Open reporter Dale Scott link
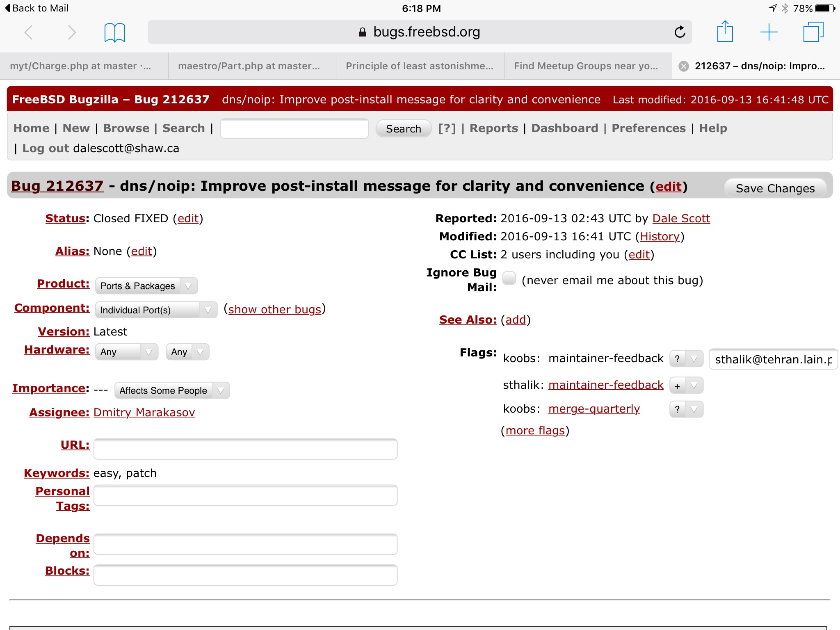Screen dimensions: 840x630 coord(681,218)
